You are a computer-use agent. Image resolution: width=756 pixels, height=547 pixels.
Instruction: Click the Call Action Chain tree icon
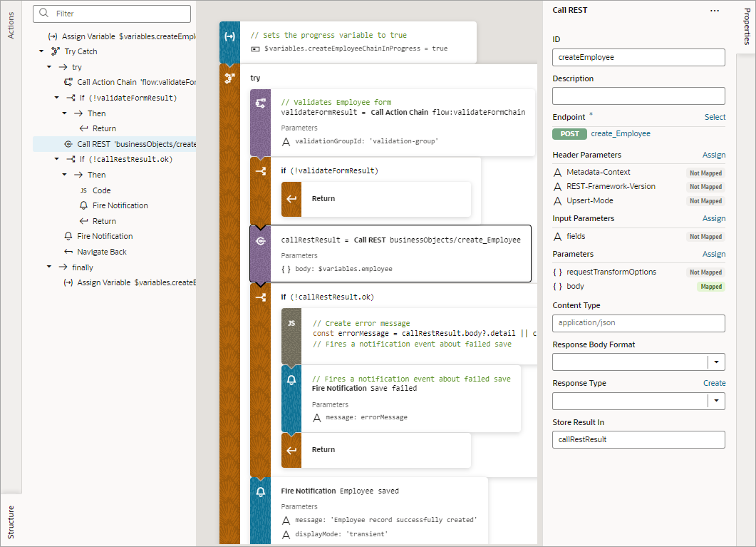(x=68, y=82)
